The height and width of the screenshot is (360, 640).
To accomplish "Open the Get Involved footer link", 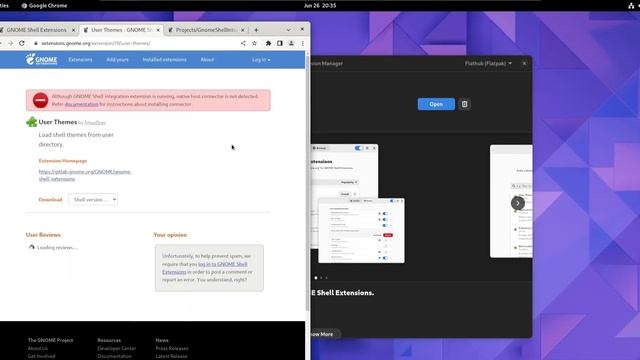I will (42, 356).
